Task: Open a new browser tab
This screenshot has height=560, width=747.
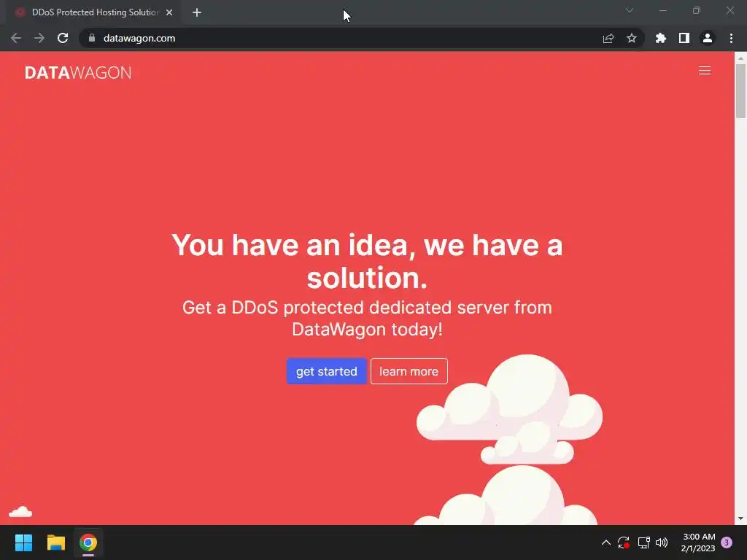Action: click(x=197, y=12)
